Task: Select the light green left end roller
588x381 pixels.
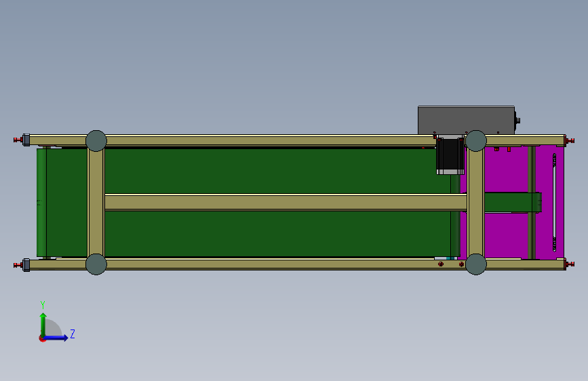Action: coord(41,203)
